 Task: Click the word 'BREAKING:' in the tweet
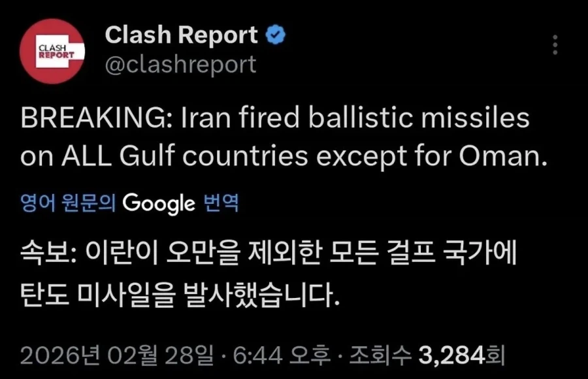[x=94, y=121]
